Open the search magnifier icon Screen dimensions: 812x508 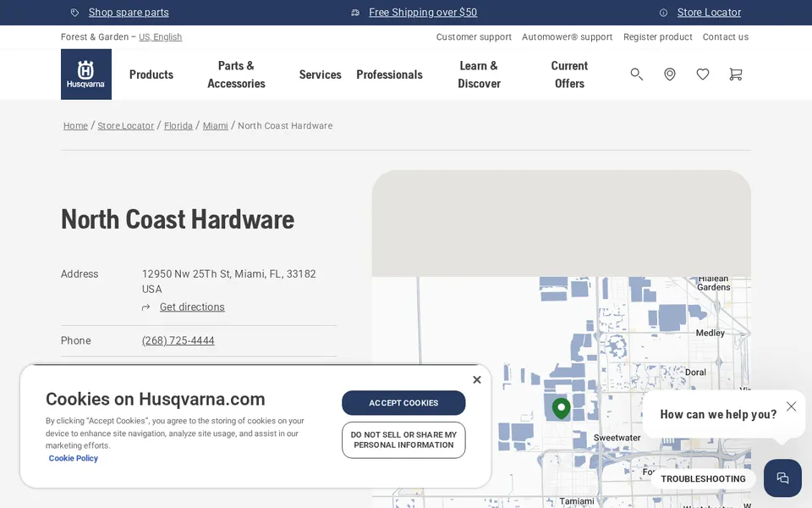pyautogui.click(x=636, y=75)
